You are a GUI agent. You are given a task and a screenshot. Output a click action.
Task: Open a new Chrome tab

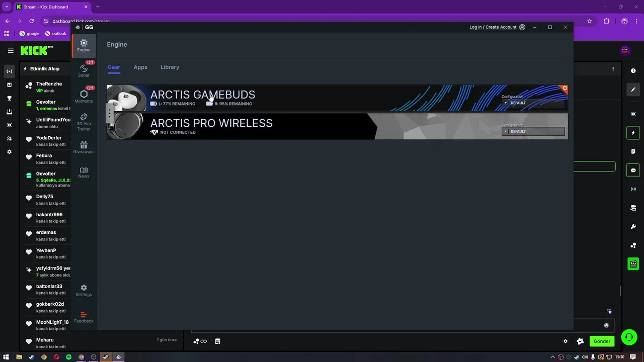click(x=98, y=7)
